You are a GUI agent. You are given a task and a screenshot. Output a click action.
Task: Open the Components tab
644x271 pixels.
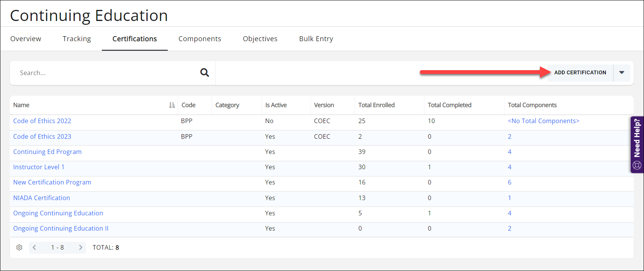pyautogui.click(x=199, y=39)
